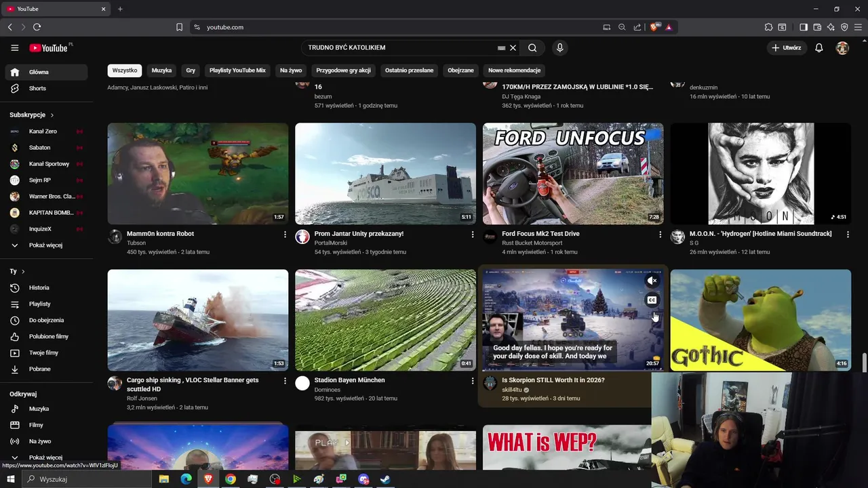Open Ford Unfocus video thumbnail

tap(573, 174)
